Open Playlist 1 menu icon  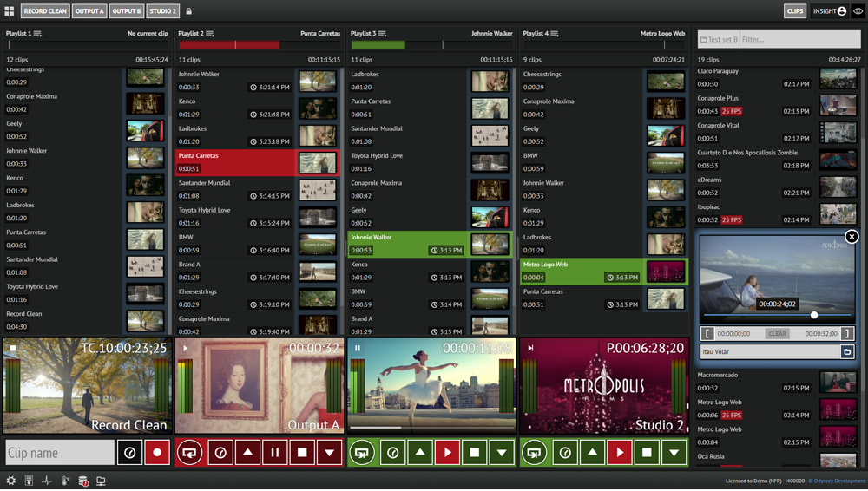(x=37, y=34)
